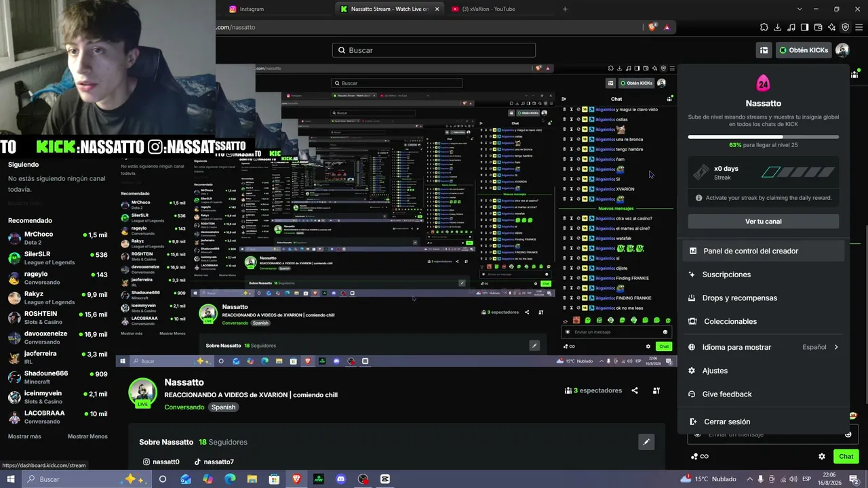The image size is (868, 488).
Task: Open Suscripciones menu entry
Action: point(764,274)
